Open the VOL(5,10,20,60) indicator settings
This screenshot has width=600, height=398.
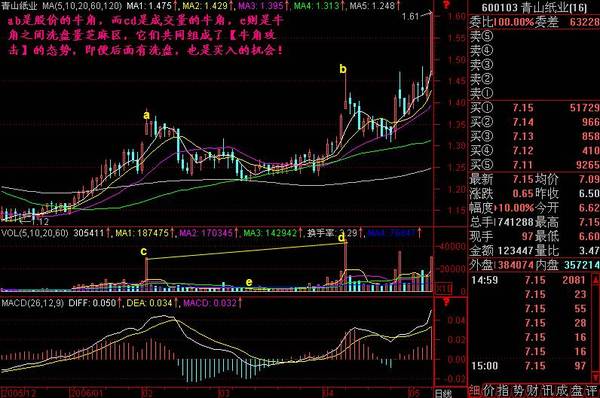pyautogui.click(x=34, y=233)
